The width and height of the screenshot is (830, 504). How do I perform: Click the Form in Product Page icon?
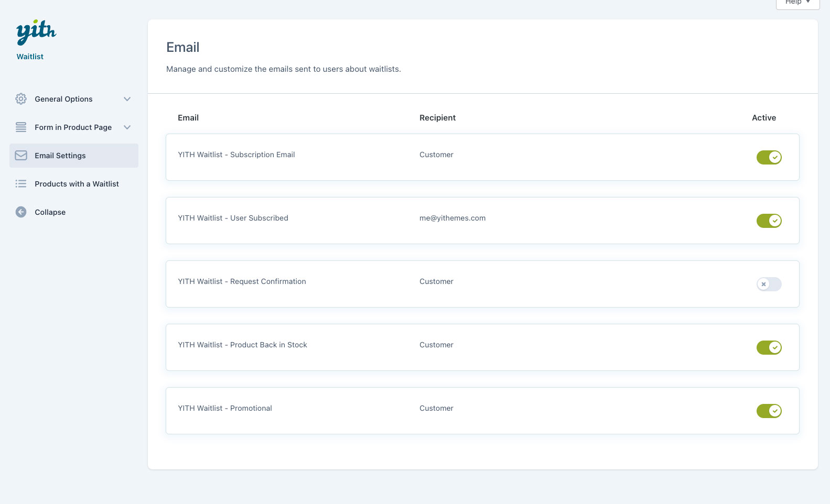click(21, 127)
